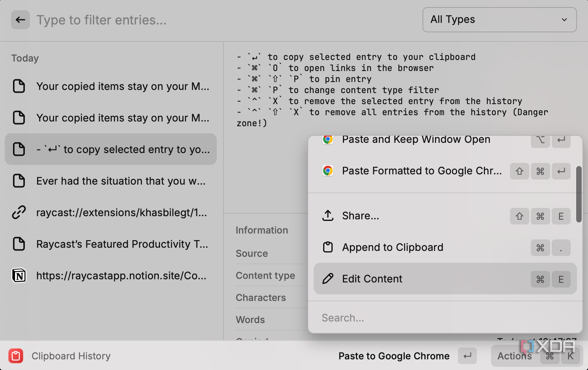This screenshot has height=370, width=588.
Task: Select the '- `↵` to copy selected entry' entry
Action: 111,149
